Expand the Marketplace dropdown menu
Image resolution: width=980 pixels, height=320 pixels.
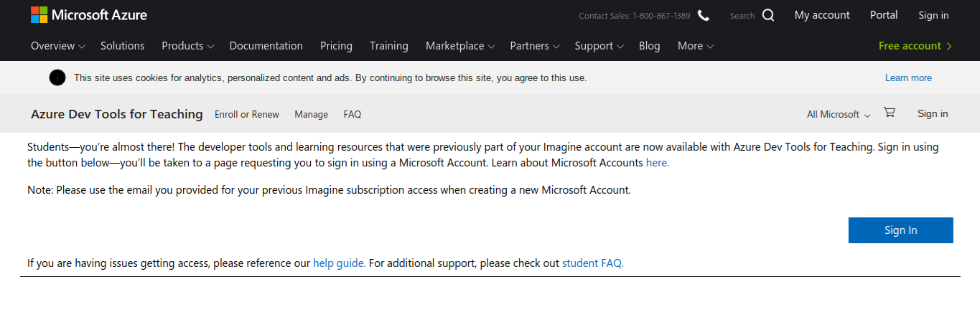pyautogui.click(x=460, y=46)
